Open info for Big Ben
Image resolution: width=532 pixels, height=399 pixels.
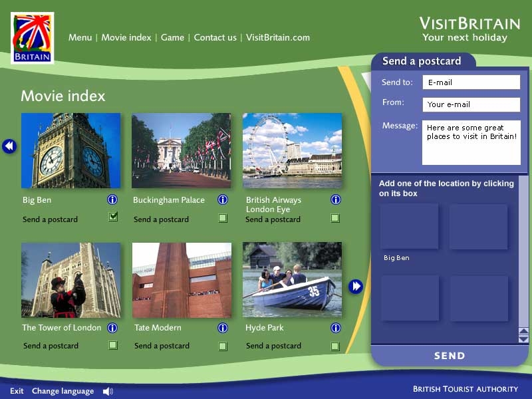coord(112,199)
